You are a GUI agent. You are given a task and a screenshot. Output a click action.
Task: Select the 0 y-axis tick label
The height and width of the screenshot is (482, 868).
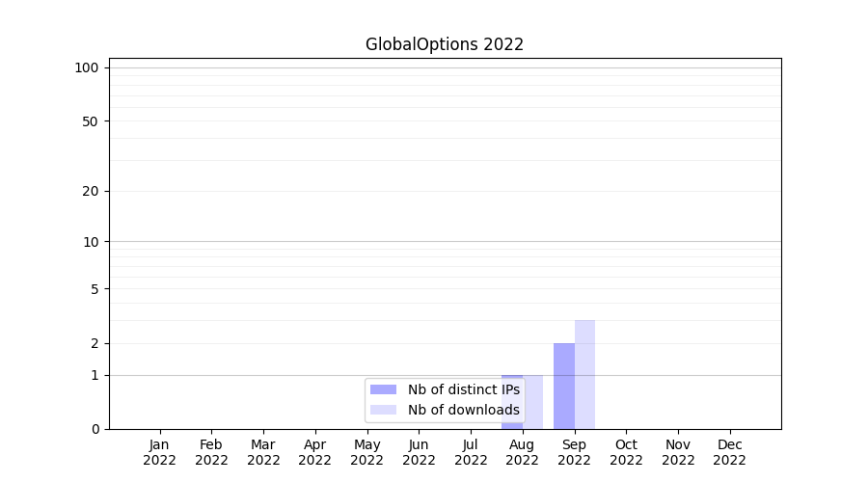click(95, 429)
